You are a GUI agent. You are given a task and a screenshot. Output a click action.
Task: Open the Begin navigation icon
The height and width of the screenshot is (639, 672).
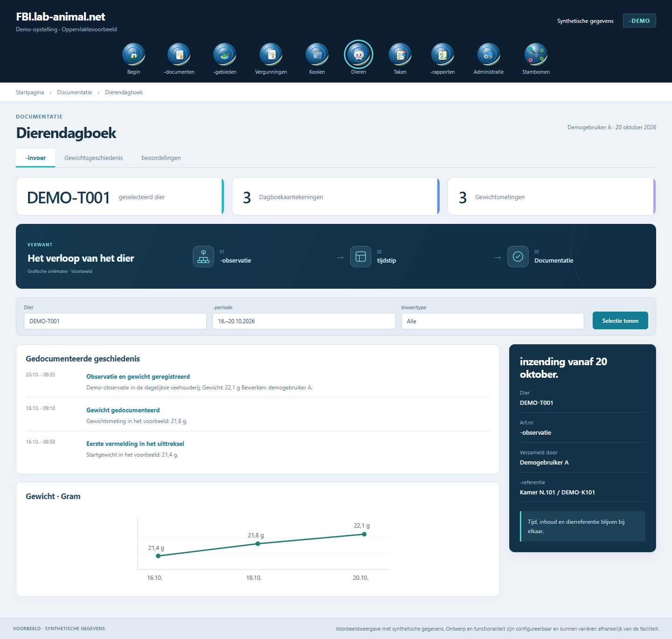[x=133, y=55]
